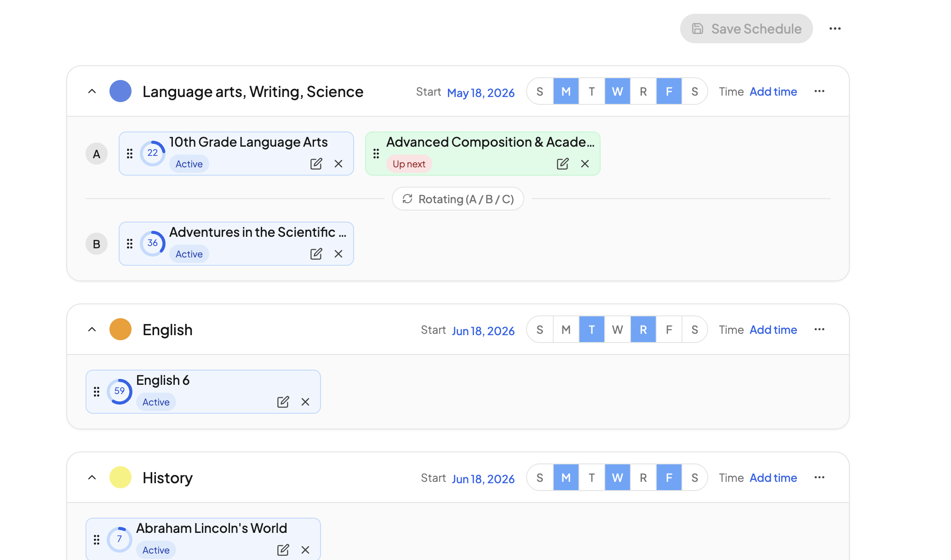Click the Save Schedule button
The width and height of the screenshot is (951, 560).
click(x=746, y=29)
